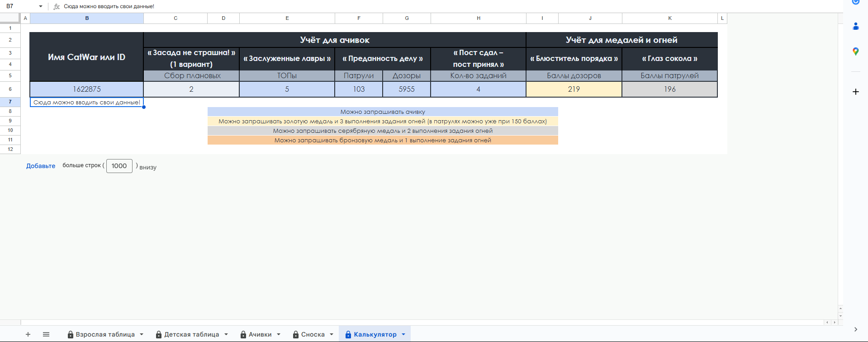Image resolution: width=868 pixels, height=342 pixels.
Task: Click the Учёт для медалей и огней header
Action: click(x=622, y=40)
